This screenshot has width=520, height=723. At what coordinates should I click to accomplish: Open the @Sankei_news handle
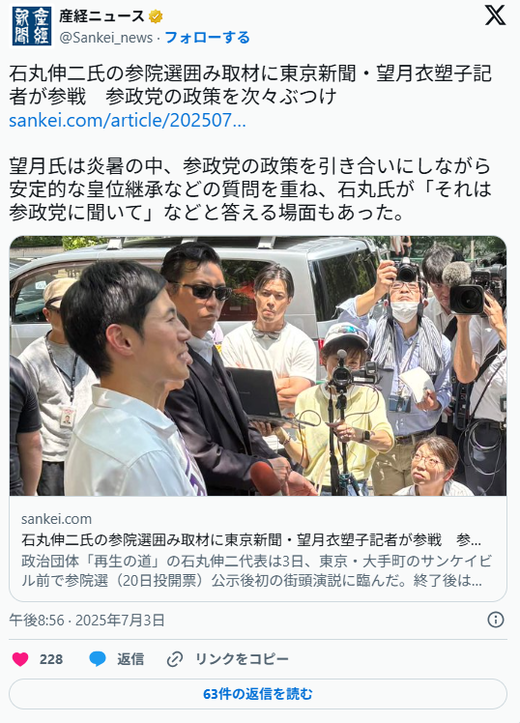[106, 37]
